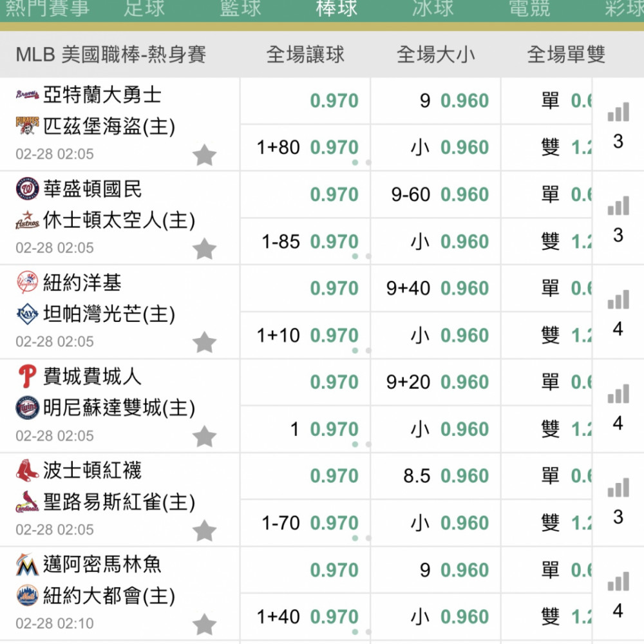Screen dimensions: 644x644
Task: Click the 全場大小 column header
Action: point(435,55)
